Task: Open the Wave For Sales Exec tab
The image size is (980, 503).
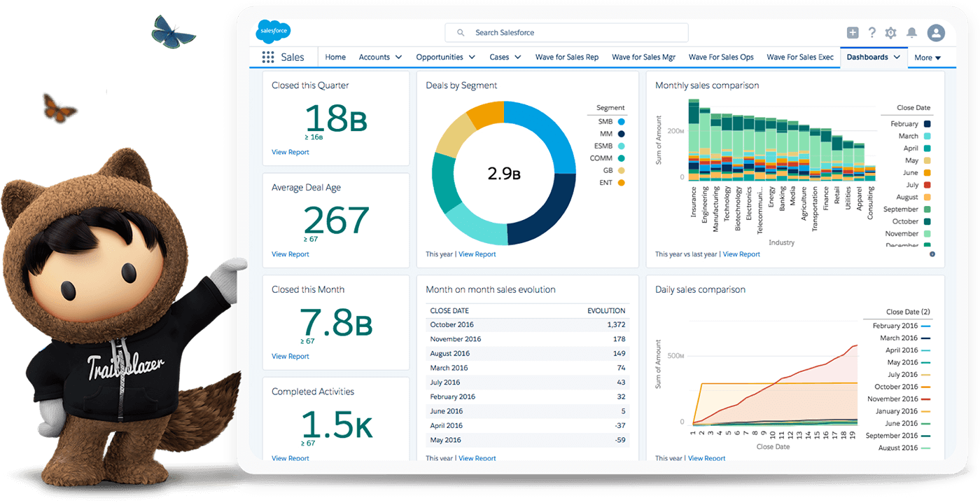Action: [800, 57]
